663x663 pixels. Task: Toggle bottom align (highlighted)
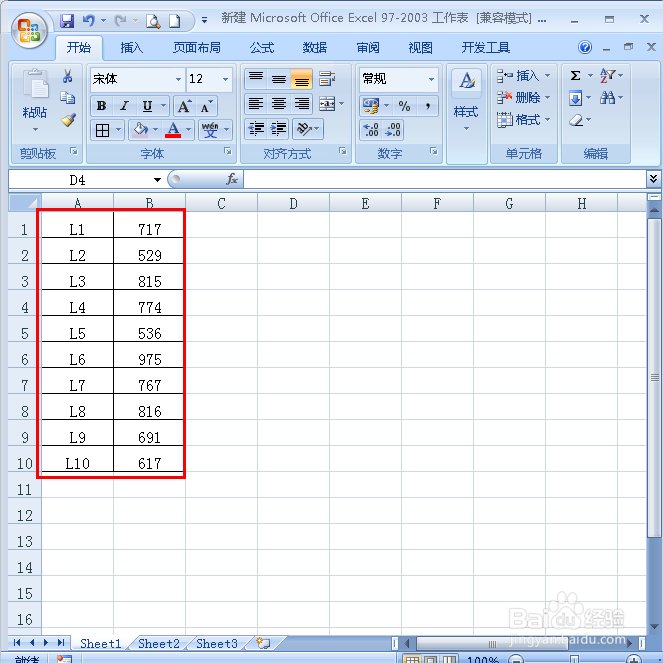click(x=301, y=79)
